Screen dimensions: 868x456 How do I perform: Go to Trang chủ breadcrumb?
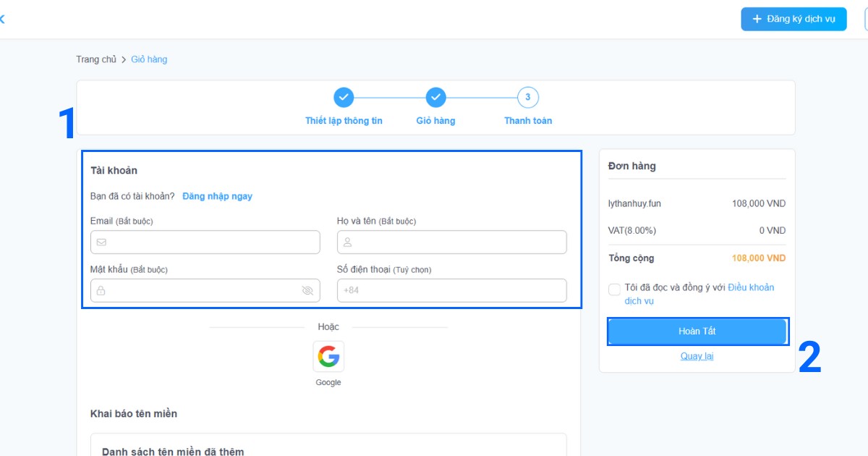coord(96,59)
